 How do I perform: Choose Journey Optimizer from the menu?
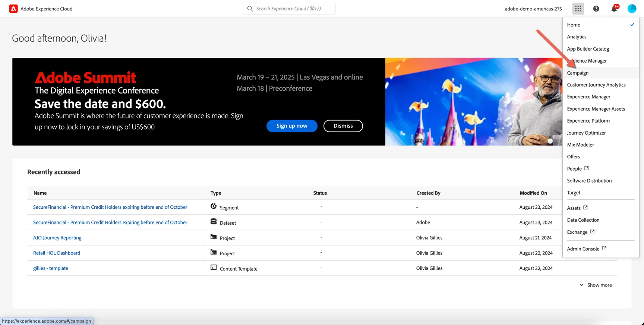click(601, 133)
